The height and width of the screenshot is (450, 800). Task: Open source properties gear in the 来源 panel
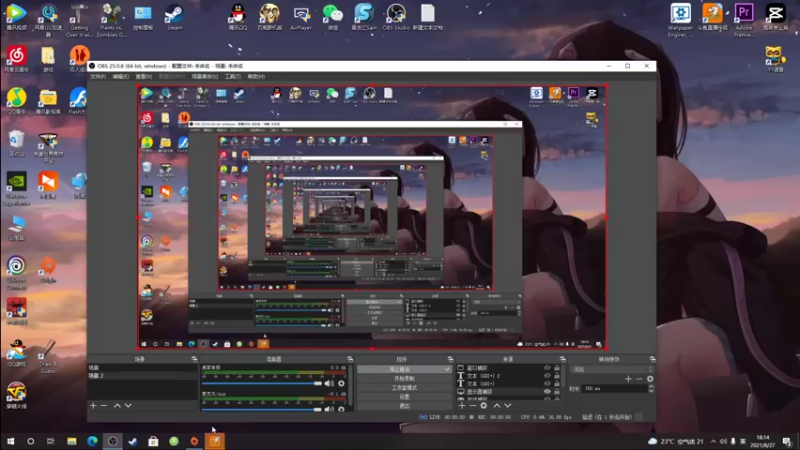[484, 406]
